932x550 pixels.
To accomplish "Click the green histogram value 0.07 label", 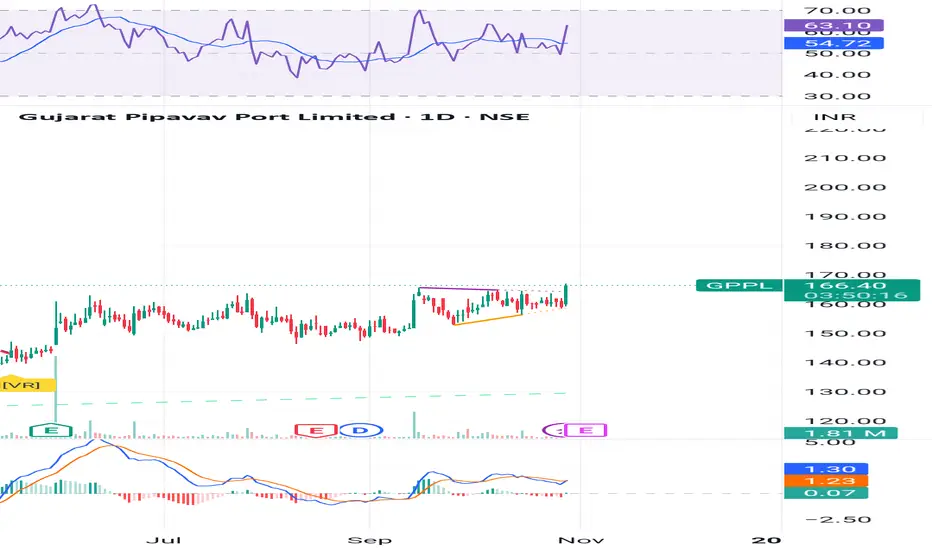I will point(826,493).
